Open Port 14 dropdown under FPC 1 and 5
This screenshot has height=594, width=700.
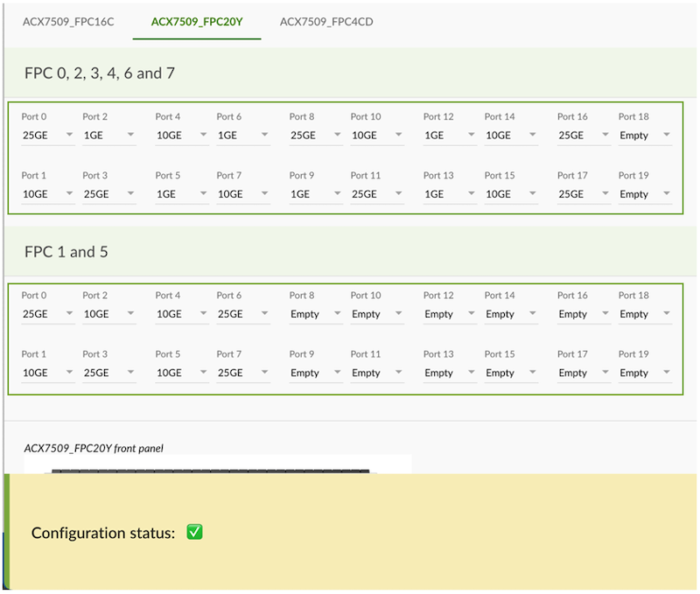tap(511, 314)
